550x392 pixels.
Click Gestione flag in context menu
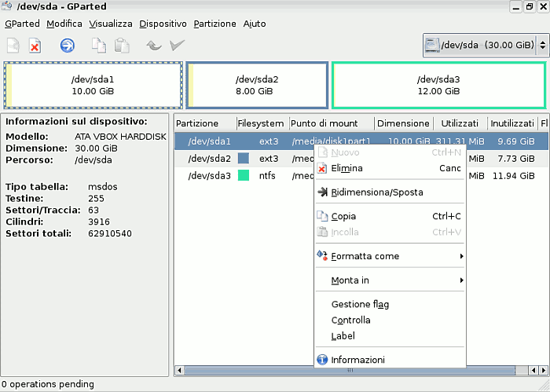point(360,304)
